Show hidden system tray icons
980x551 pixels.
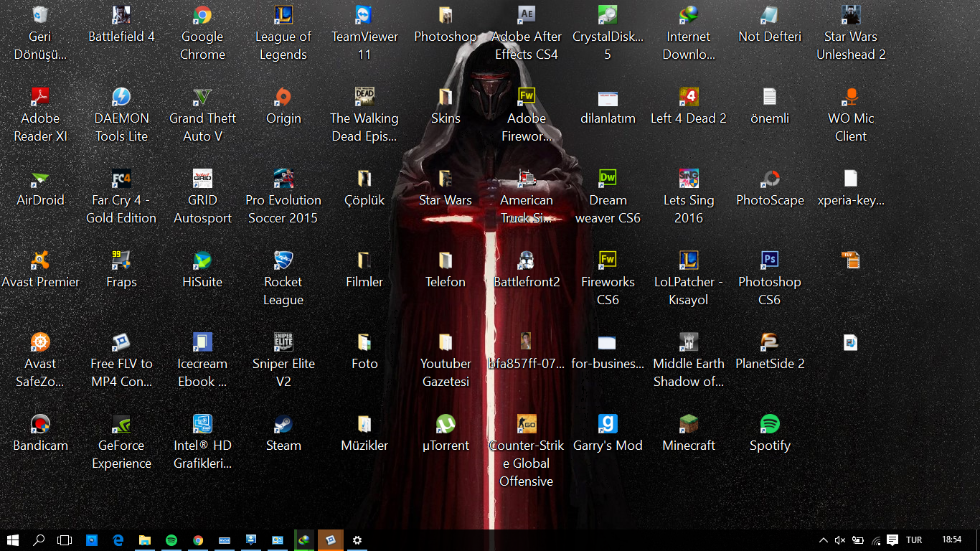(823, 540)
